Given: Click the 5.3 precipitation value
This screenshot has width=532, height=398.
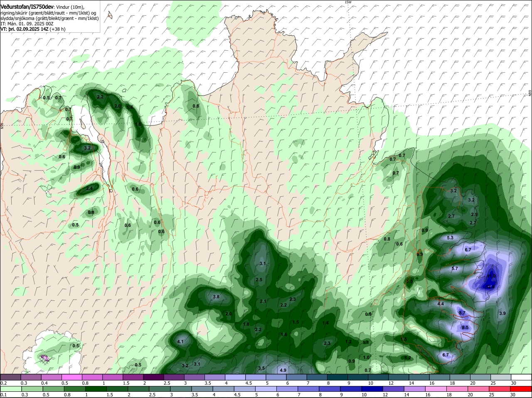Looking at the screenshot, I should pyautogui.click(x=450, y=238).
